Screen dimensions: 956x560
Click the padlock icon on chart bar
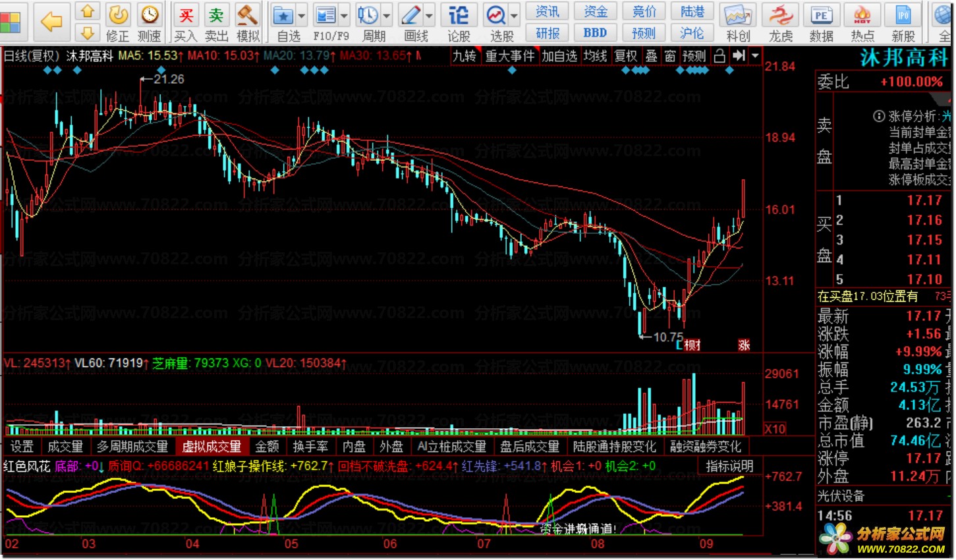coord(720,56)
